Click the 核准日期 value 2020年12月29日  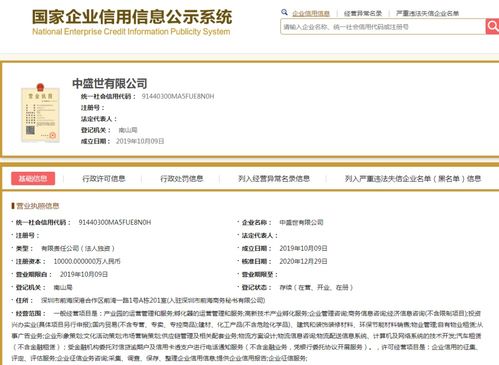303,261
